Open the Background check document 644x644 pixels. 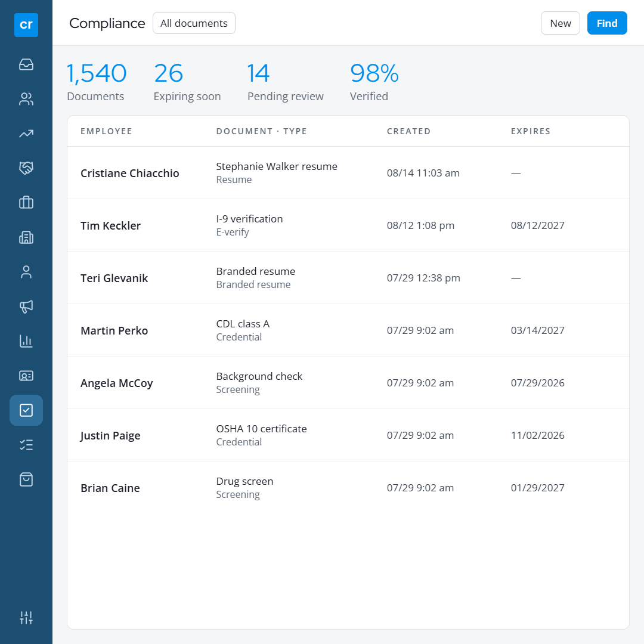259,377
